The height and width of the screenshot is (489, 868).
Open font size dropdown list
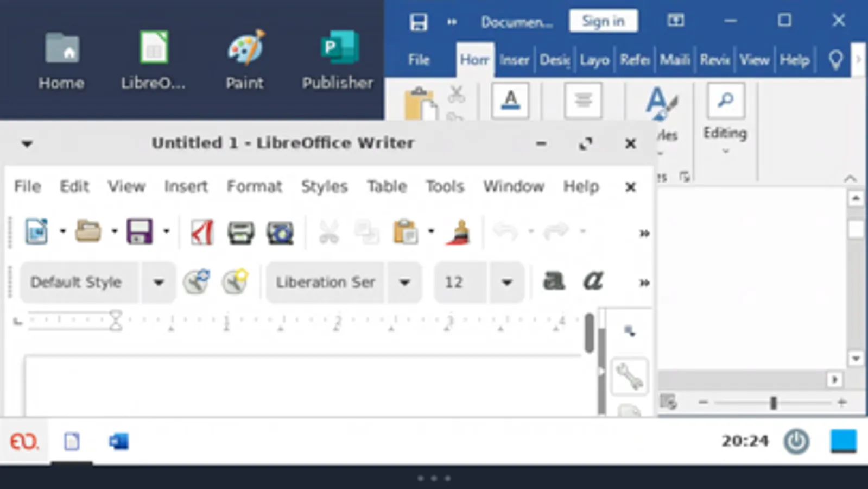[507, 282]
